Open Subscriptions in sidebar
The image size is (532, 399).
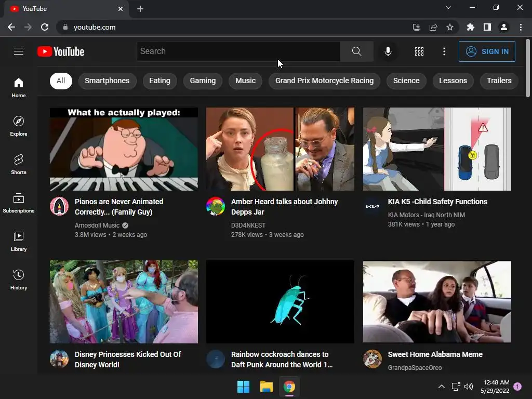click(x=19, y=203)
